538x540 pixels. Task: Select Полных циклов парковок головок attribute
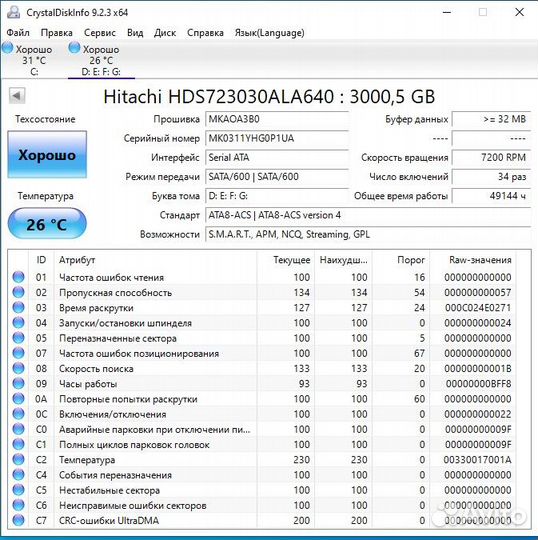coord(134,445)
